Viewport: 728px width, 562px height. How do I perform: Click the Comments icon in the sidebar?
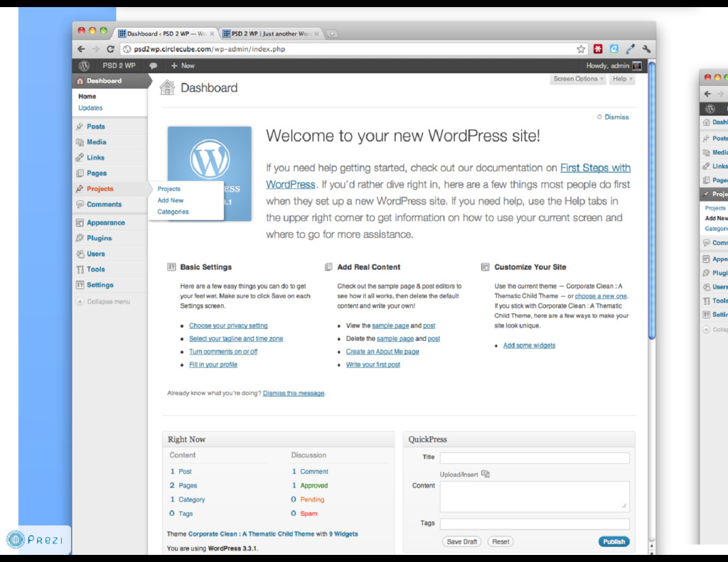80,204
